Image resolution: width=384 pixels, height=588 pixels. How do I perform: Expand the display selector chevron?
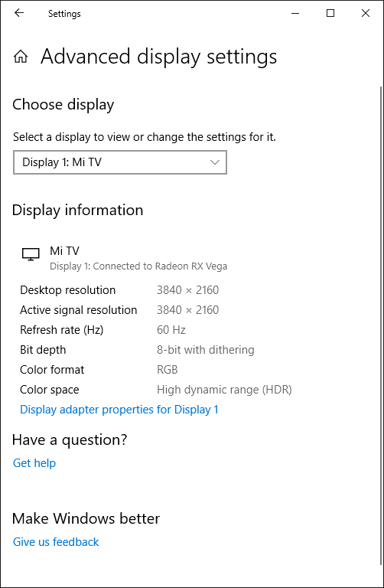click(215, 162)
